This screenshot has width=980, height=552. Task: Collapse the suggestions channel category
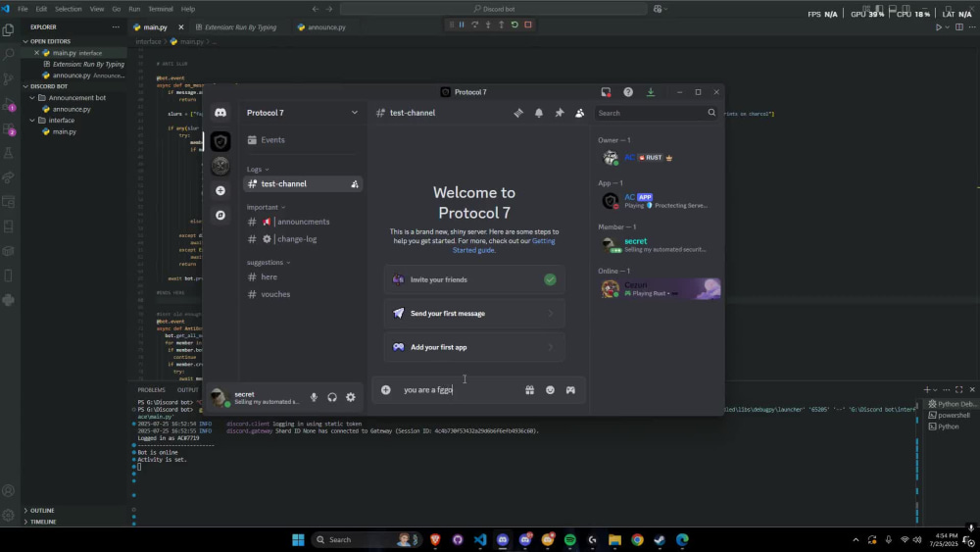pyautogui.click(x=269, y=263)
